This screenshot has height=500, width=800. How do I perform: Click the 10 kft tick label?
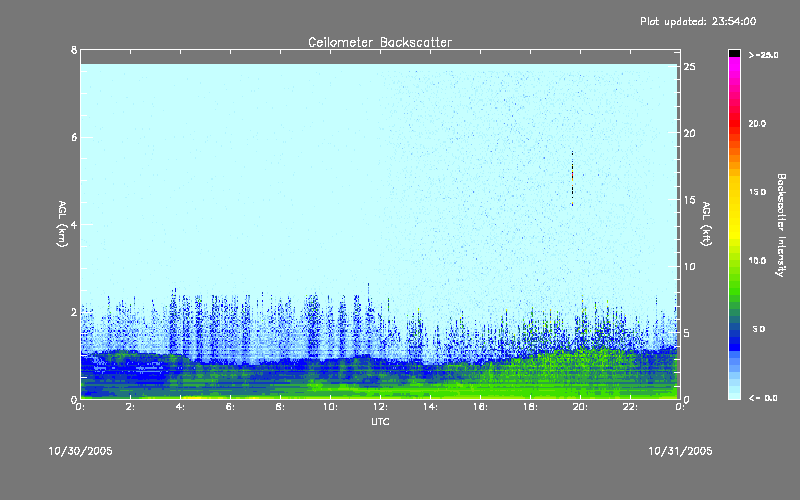tap(690, 266)
